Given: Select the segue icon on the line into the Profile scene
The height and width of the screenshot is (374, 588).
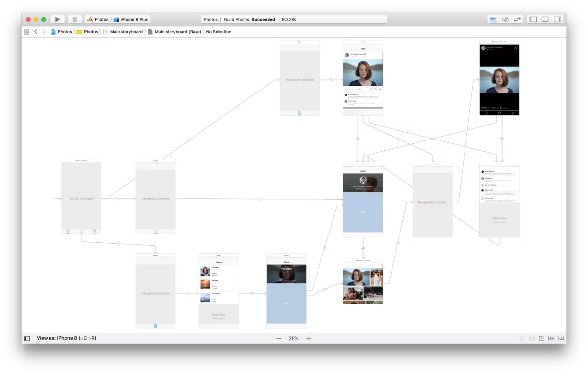Looking at the screenshot, I should [259, 199].
